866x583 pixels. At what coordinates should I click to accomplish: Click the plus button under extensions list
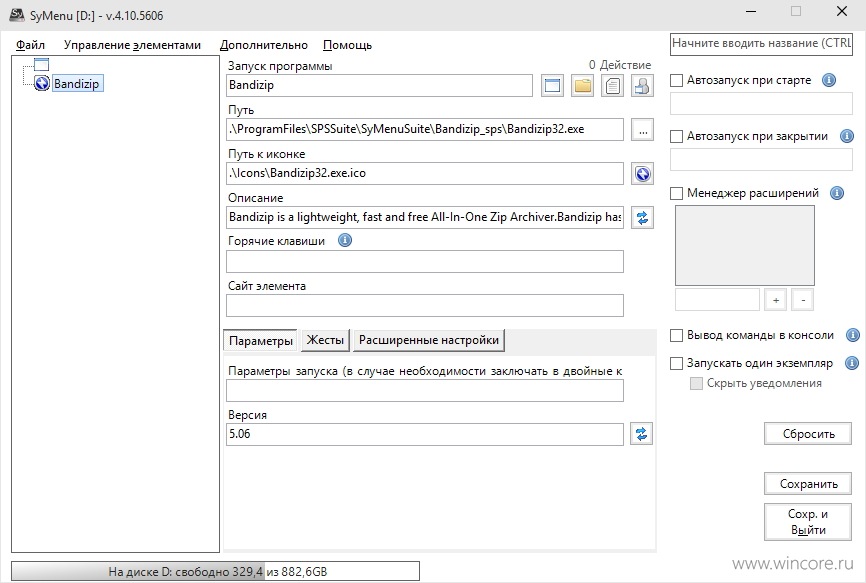click(775, 300)
